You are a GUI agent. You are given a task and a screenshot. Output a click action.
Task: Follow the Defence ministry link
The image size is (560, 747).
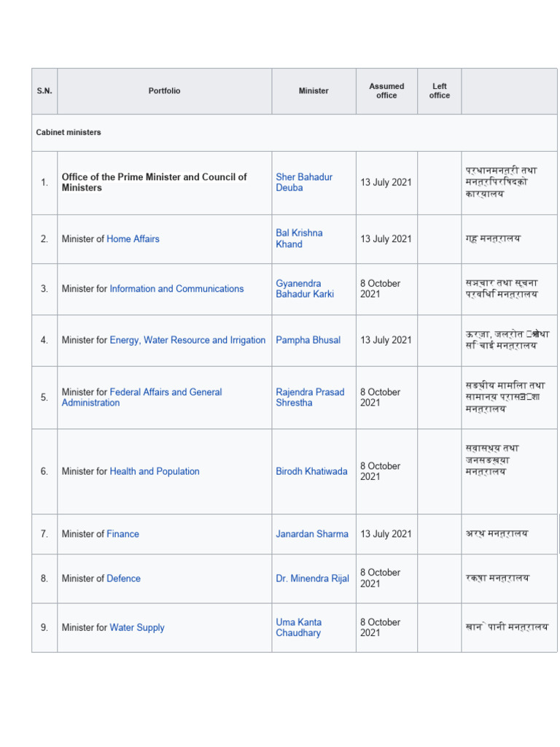coord(123,578)
